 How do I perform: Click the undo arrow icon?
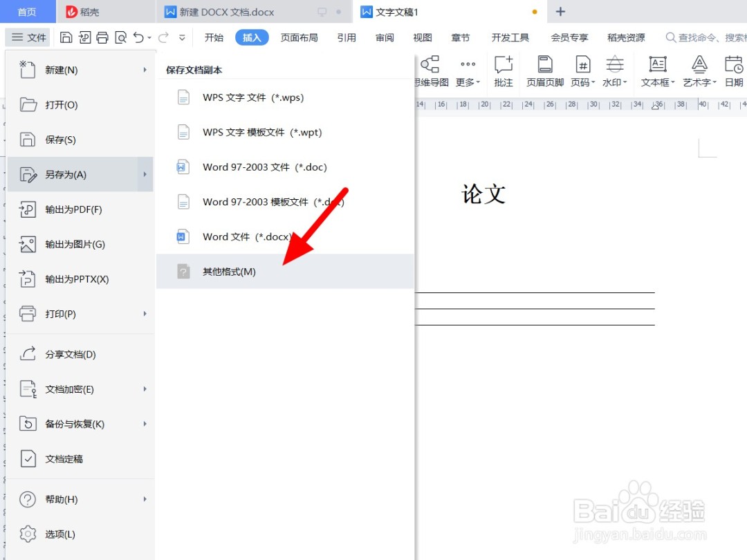pos(138,37)
